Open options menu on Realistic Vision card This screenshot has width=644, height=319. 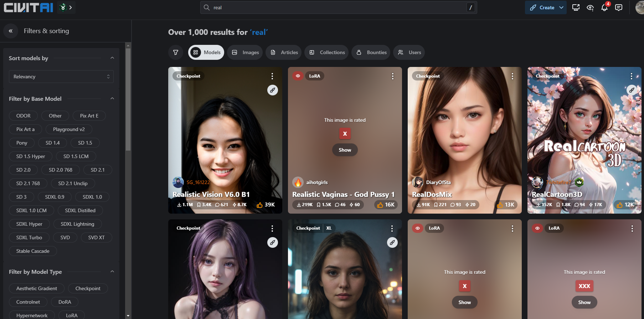point(272,76)
